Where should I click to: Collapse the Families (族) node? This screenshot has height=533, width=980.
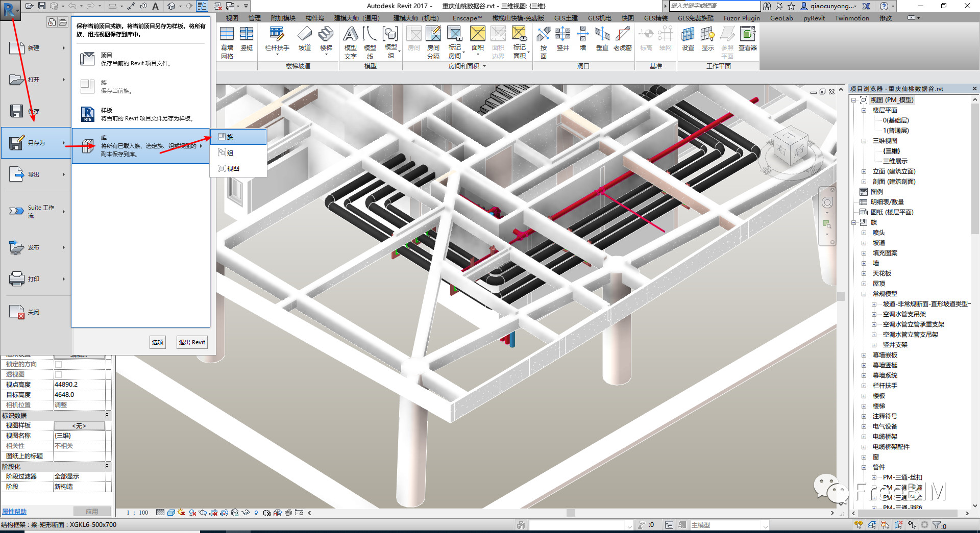click(853, 222)
